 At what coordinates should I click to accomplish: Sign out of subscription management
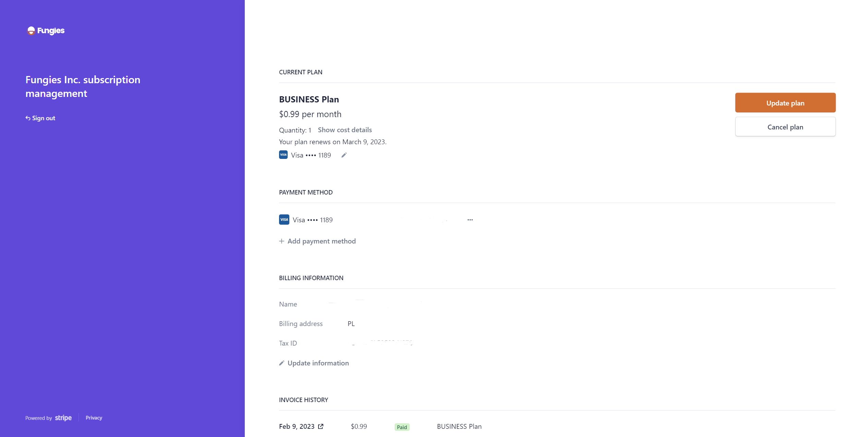[x=44, y=118]
